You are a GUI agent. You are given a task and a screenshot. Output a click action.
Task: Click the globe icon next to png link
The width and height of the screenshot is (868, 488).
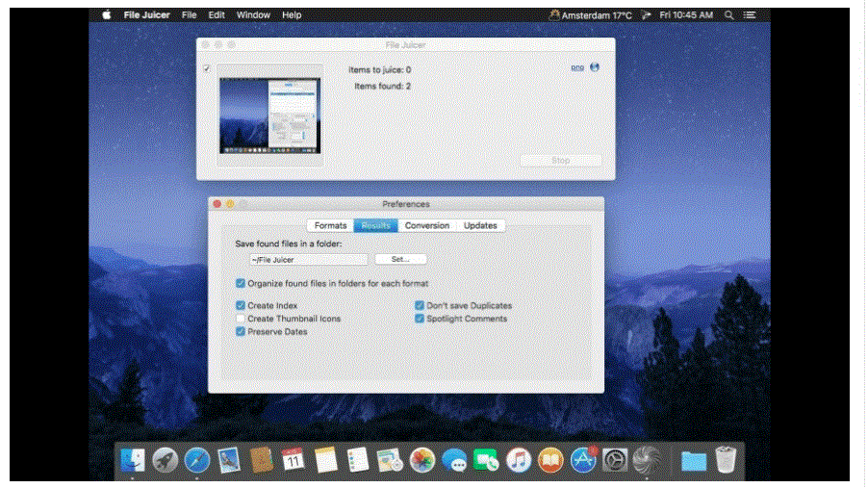595,67
